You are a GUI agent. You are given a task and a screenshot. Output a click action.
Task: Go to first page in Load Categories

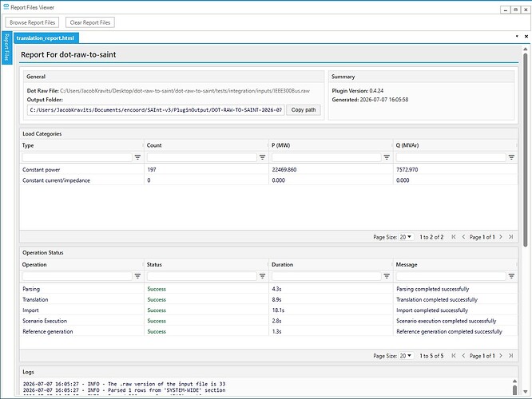pyautogui.click(x=454, y=237)
